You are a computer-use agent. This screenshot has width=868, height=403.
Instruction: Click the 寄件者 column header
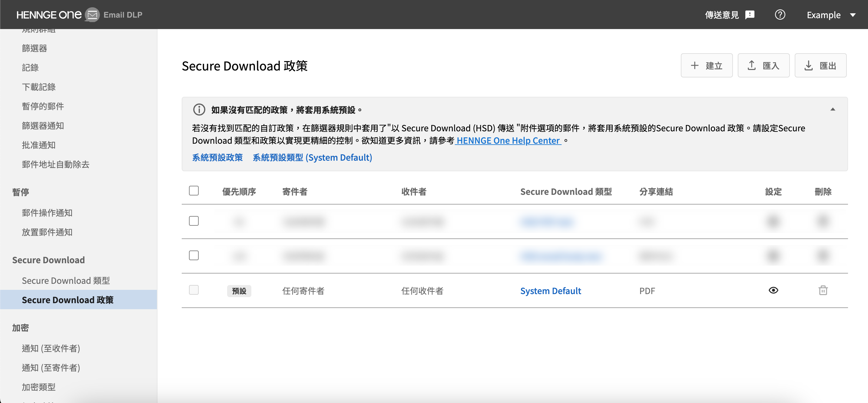point(295,192)
